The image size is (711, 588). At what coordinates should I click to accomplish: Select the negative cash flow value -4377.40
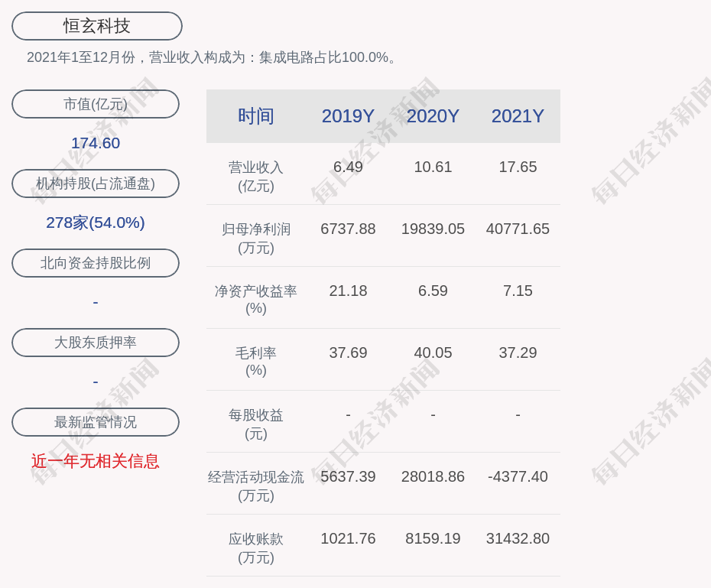518,476
